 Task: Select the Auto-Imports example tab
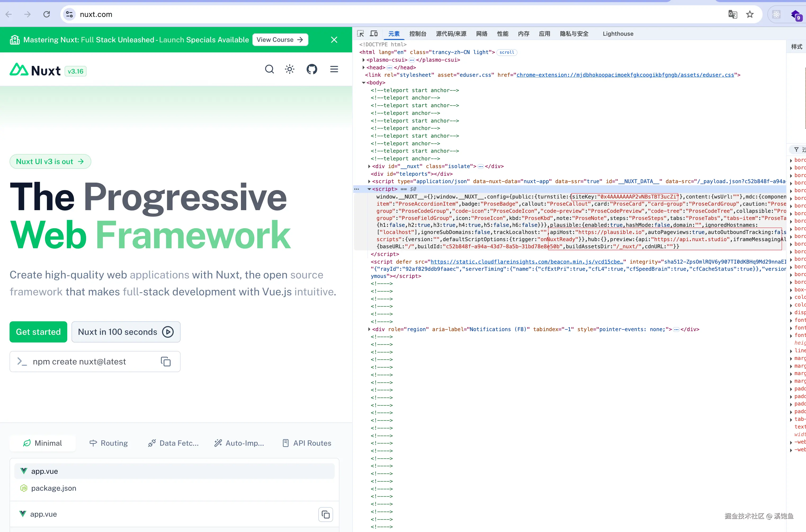pos(239,443)
